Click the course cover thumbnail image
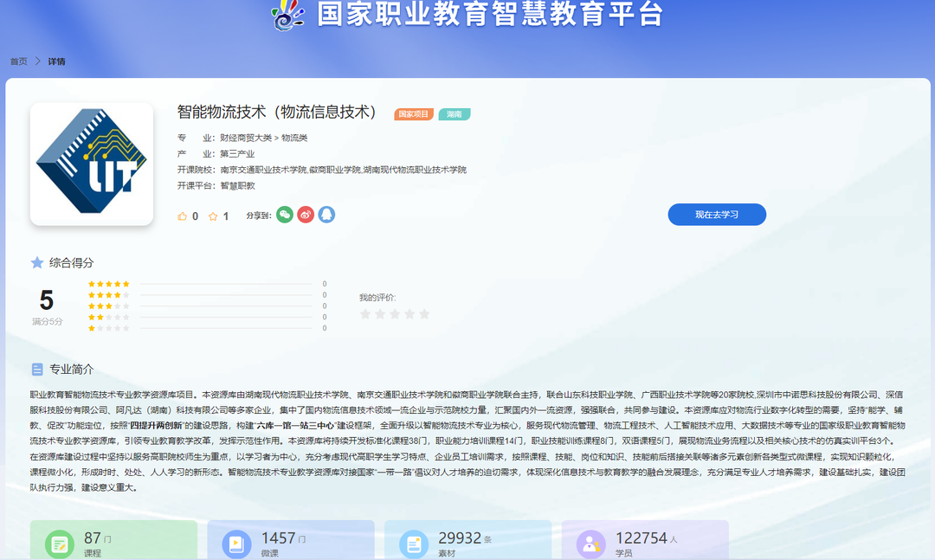 (92, 164)
